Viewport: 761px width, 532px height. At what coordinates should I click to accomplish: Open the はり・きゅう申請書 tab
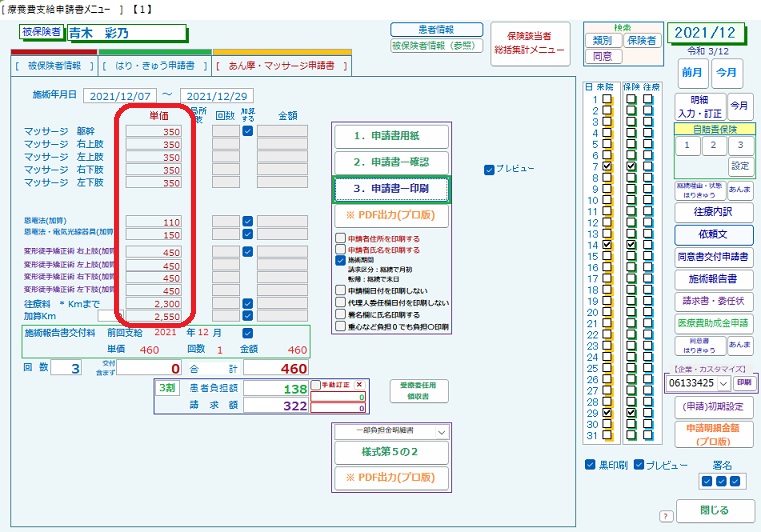(x=154, y=66)
